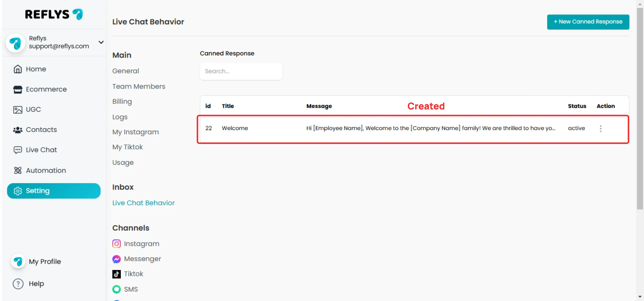Select the Tiktok channel icon
The image size is (644, 301).
click(116, 274)
